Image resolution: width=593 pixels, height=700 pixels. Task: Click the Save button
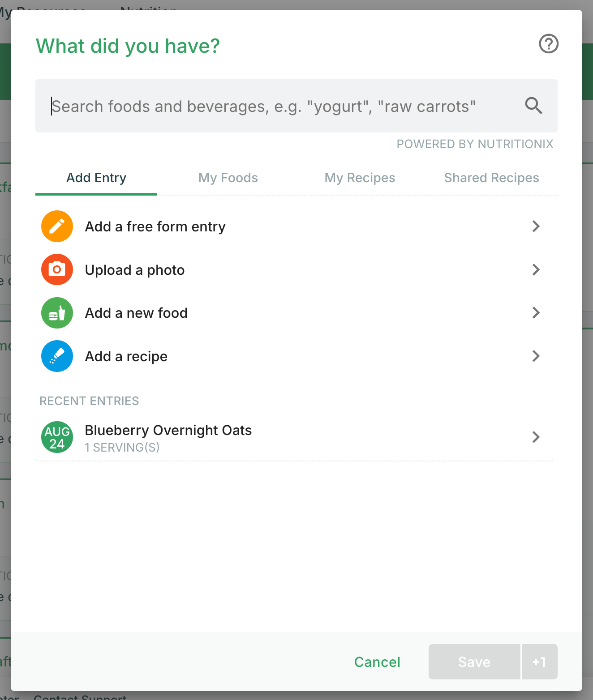(474, 662)
